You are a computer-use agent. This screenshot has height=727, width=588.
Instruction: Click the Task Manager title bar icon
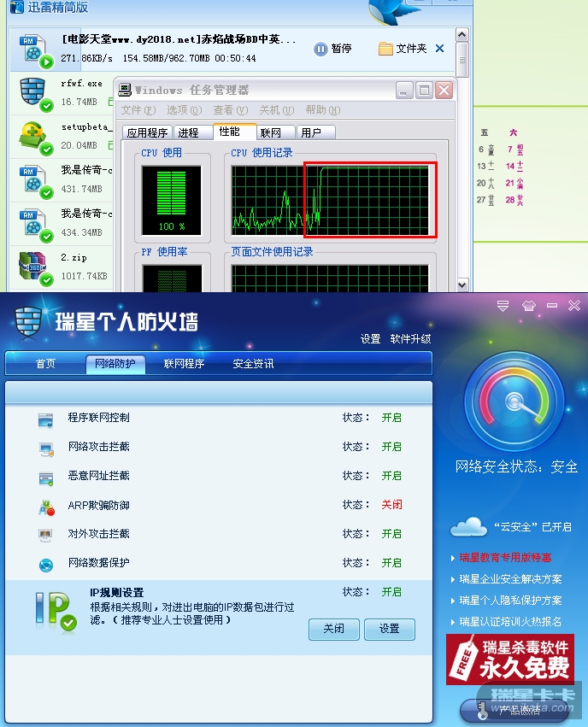pos(124,90)
